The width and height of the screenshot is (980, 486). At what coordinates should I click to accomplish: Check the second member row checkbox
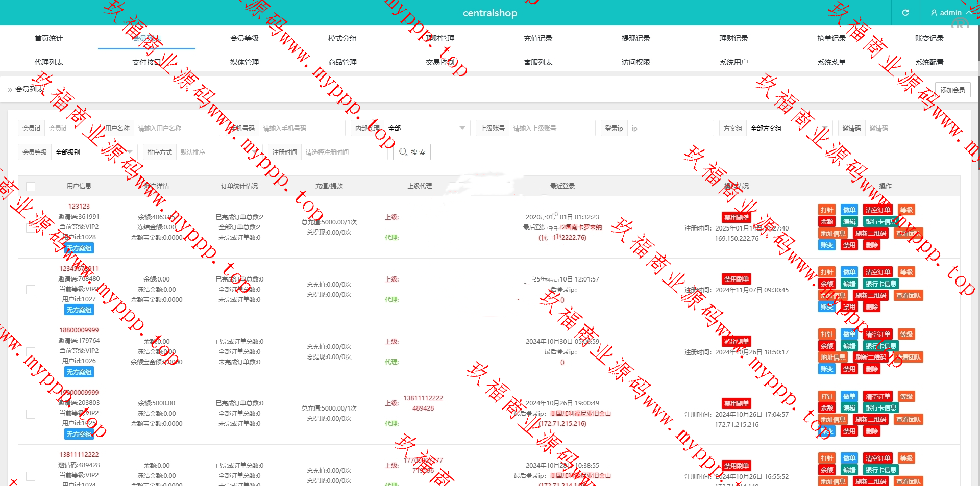[31, 290]
